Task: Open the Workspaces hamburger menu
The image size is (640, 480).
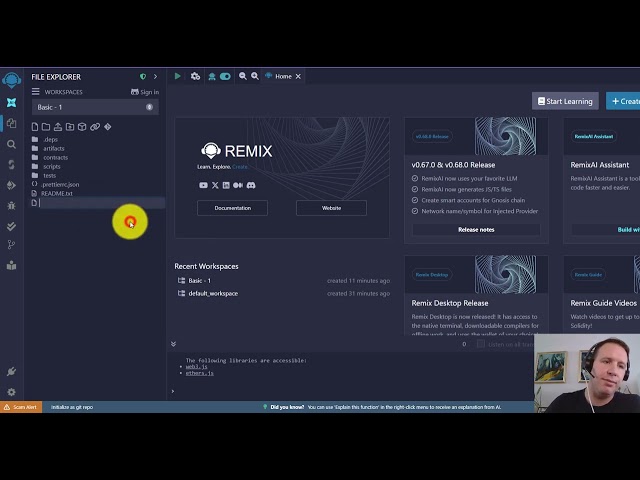Action: tap(36, 92)
